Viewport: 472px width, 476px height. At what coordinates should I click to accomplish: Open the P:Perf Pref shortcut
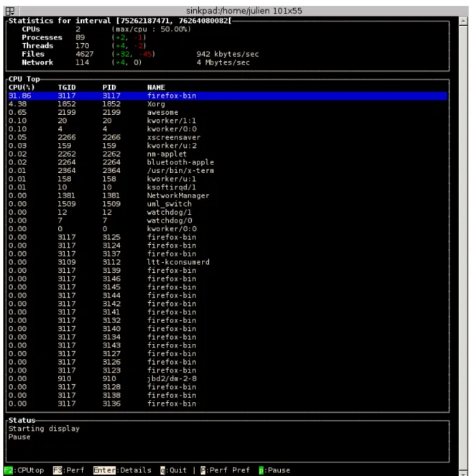[x=225, y=470]
